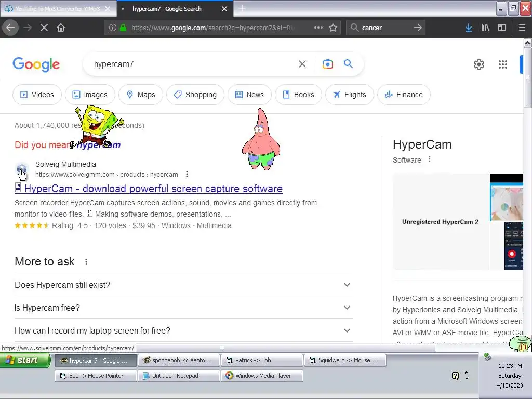Open the Windows start menu
Image resolution: width=532 pixels, height=399 pixels.
25,360
